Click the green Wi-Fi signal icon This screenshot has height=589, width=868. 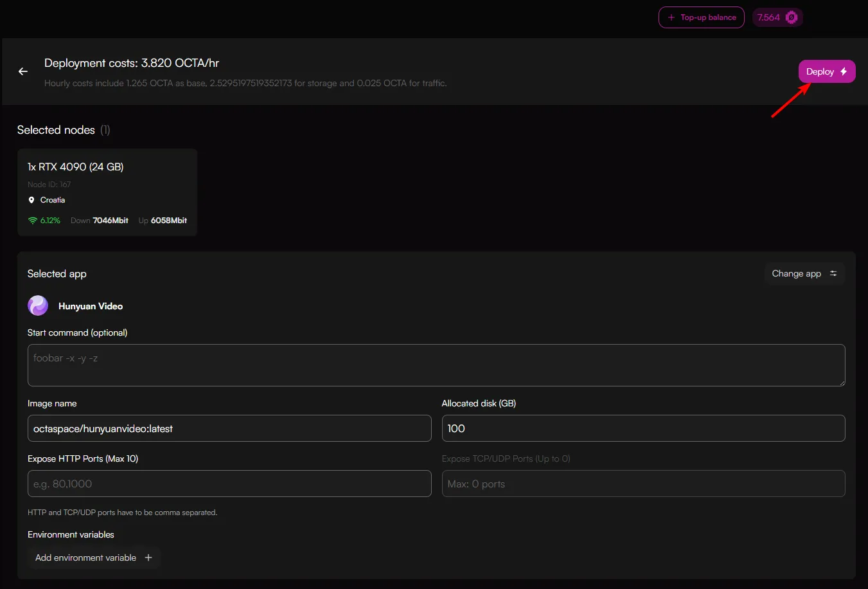tap(33, 221)
